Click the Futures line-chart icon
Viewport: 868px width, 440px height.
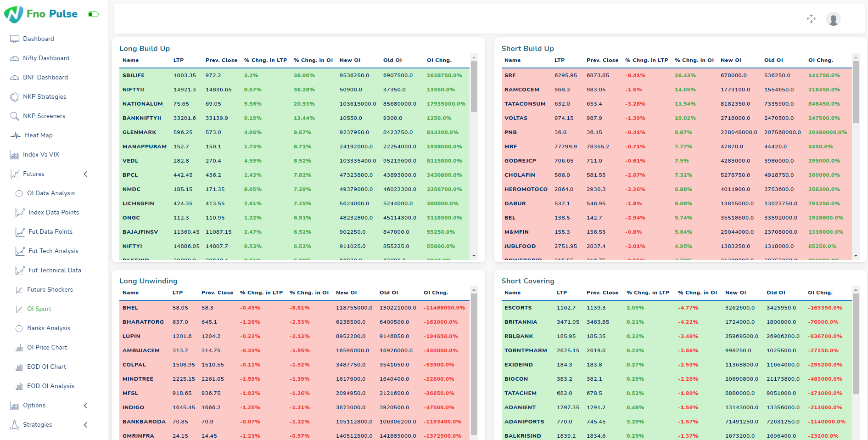tap(15, 174)
